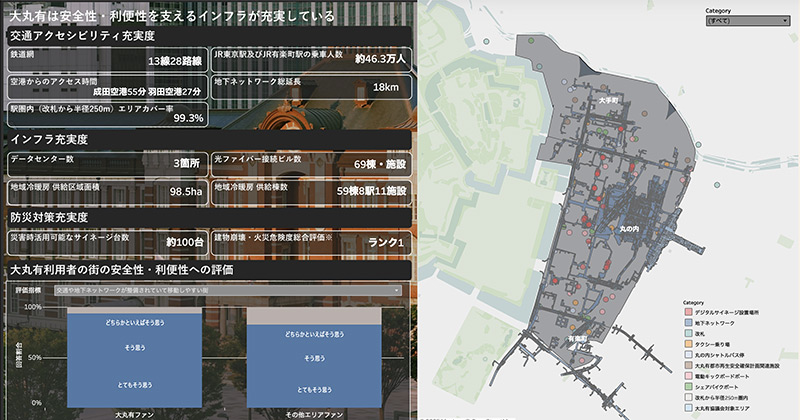Click the 鉄道網 13線28路線 metric card
This screenshot has width=800, height=420.
click(x=107, y=56)
